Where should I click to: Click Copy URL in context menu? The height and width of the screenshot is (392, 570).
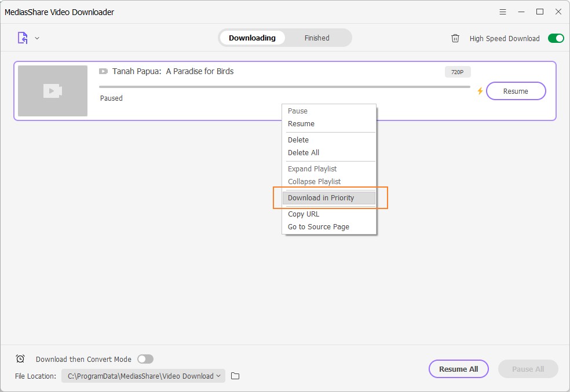[304, 214]
